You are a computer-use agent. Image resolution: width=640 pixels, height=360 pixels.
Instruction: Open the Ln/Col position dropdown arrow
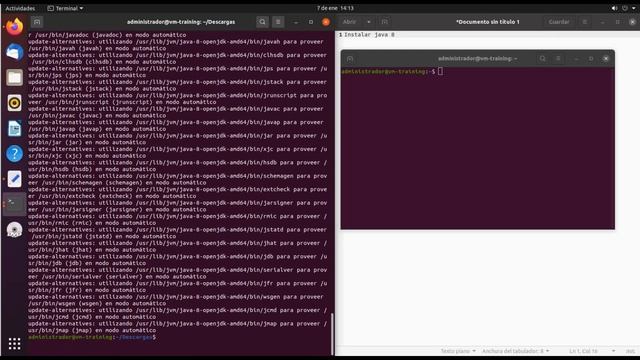coord(613,351)
